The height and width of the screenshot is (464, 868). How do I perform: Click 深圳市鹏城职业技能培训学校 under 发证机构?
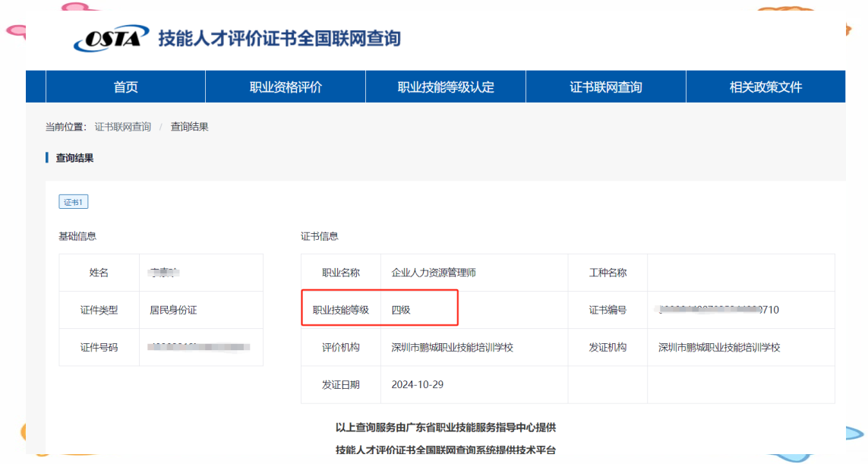(719, 347)
